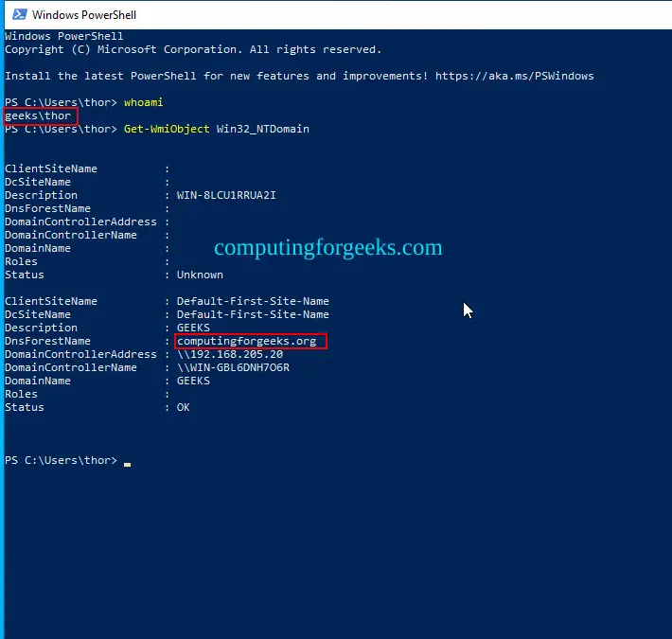The height and width of the screenshot is (639, 672).
Task: Click the Get-WmiObject command text
Action: tap(167, 129)
